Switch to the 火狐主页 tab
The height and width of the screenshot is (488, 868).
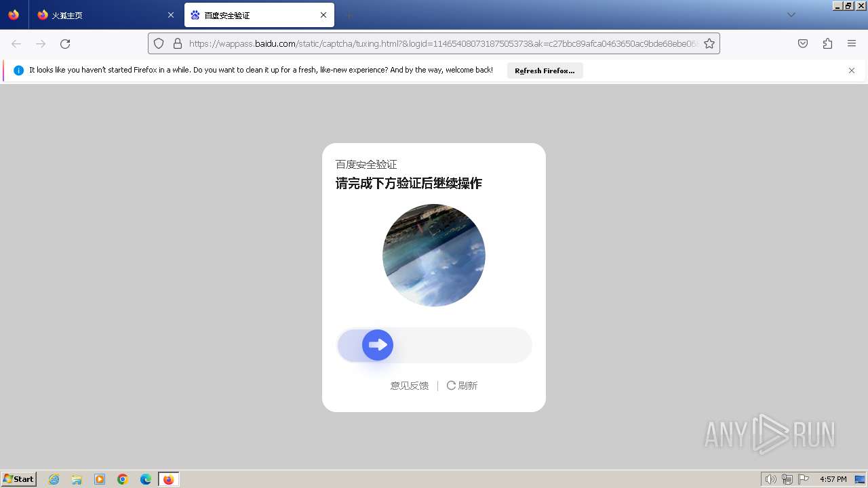coord(105,15)
